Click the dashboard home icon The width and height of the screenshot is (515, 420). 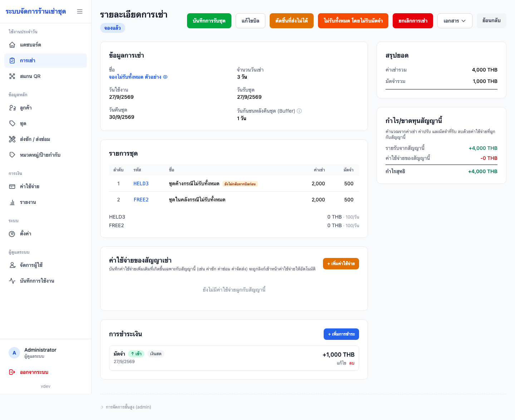[12, 45]
